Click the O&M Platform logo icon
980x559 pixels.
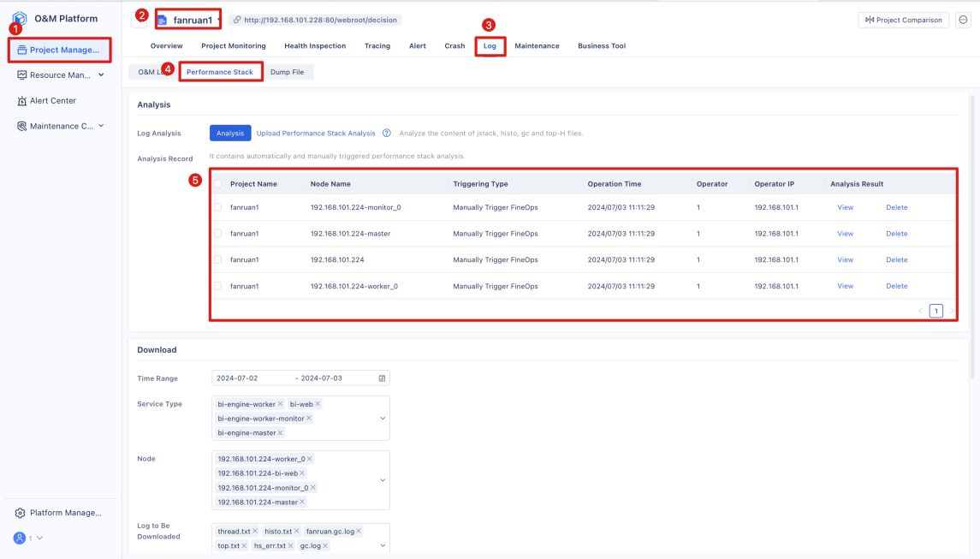[20, 18]
